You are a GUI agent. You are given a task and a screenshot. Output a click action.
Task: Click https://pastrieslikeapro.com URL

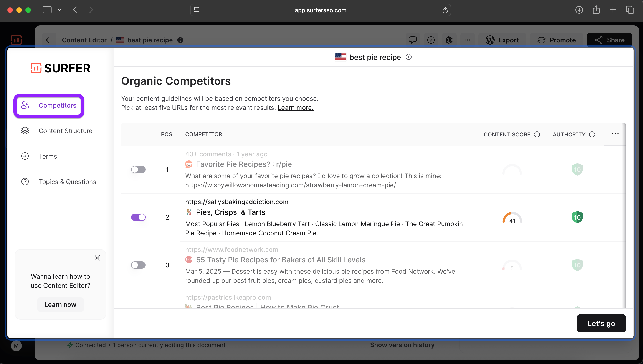coord(228,297)
